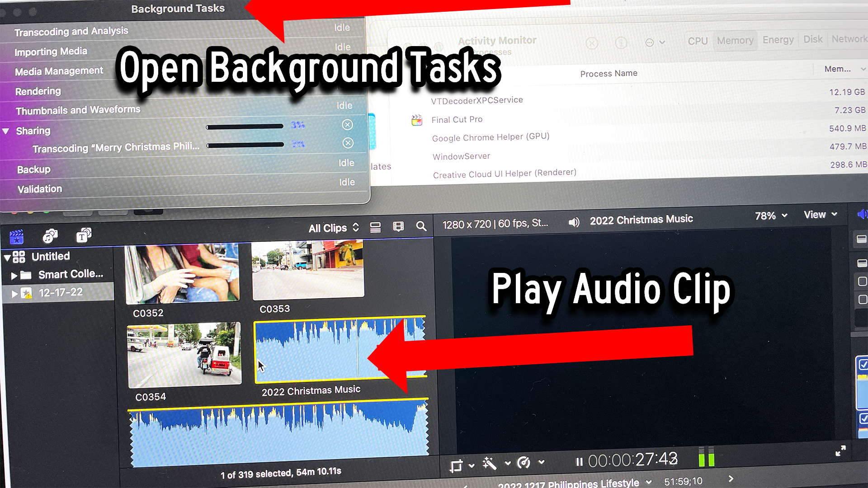This screenshot has height=488, width=868.
Task: Expand the 12-17-22 event
Action: (x=14, y=294)
